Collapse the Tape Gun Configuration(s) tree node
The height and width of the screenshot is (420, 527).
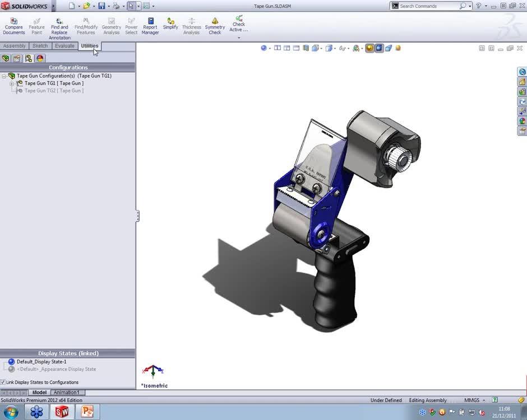pos(4,76)
